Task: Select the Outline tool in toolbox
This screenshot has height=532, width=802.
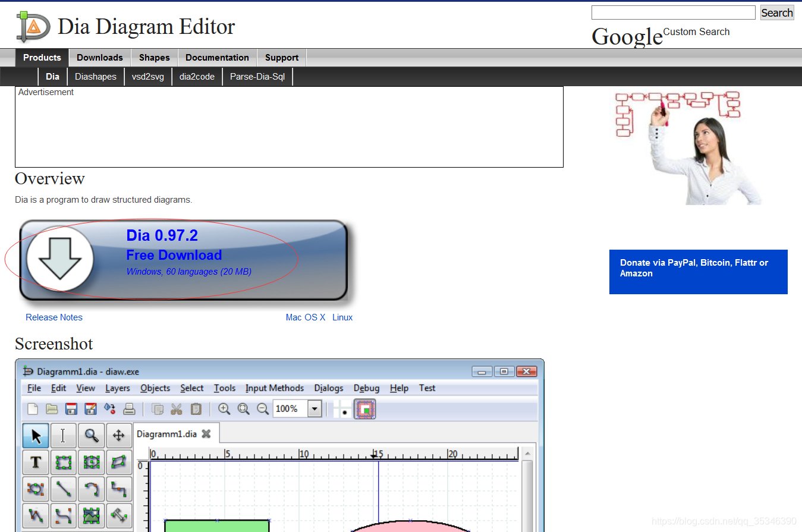Action: tap(119, 516)
